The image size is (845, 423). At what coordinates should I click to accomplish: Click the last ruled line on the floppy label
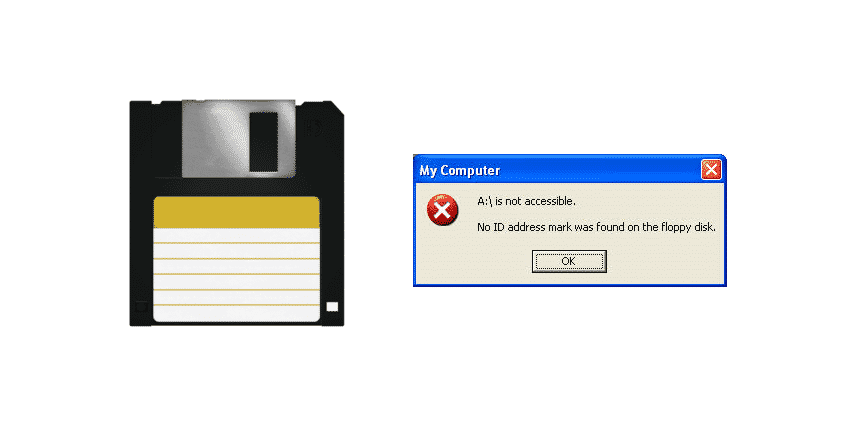[237, 306]
